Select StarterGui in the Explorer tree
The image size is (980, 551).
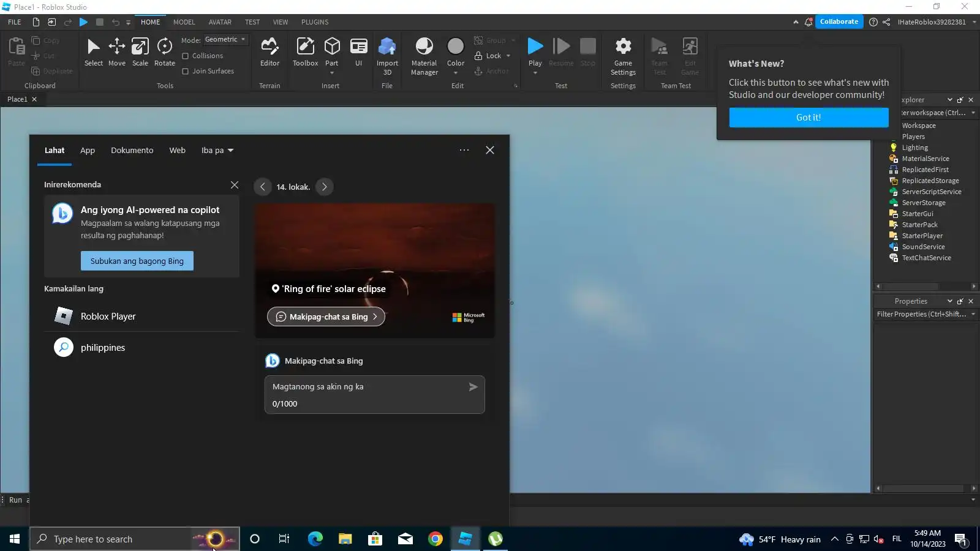917,214
